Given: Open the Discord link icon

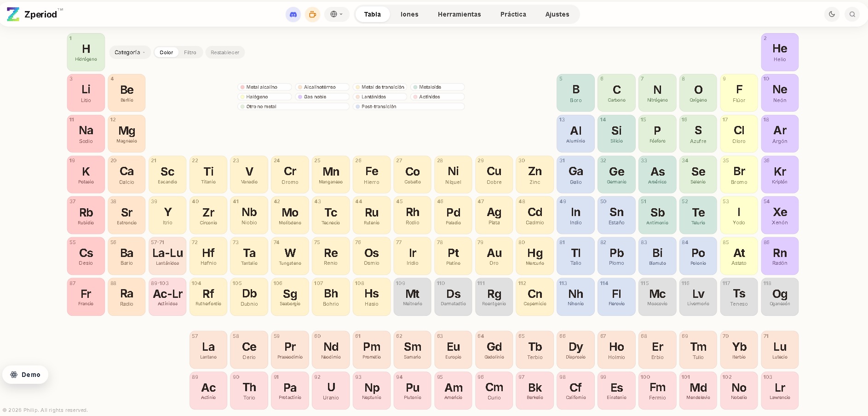Looking at the screenshot, I should click(x=293, y=14).
